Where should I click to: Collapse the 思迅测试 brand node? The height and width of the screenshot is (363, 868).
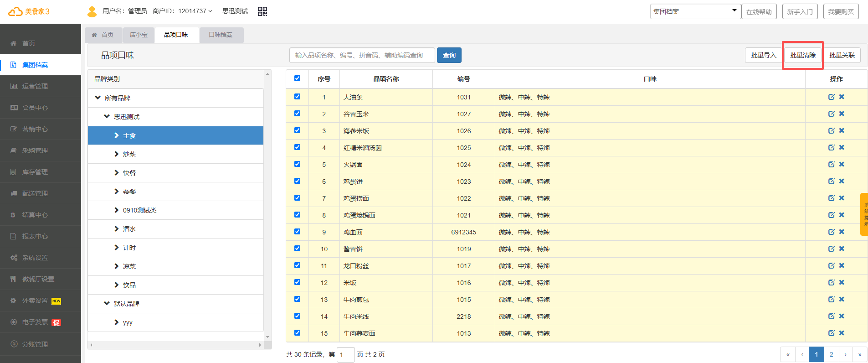[x=107, y=117]
